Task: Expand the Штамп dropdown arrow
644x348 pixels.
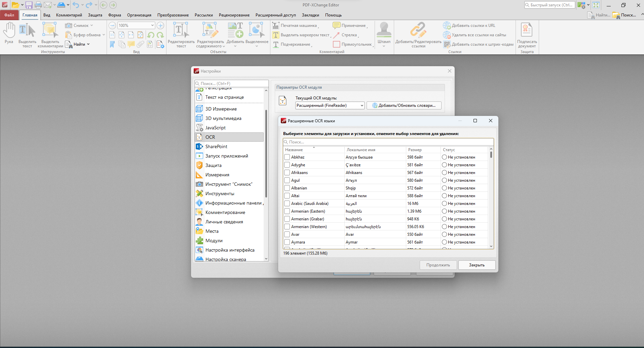Action: (384, 46)
